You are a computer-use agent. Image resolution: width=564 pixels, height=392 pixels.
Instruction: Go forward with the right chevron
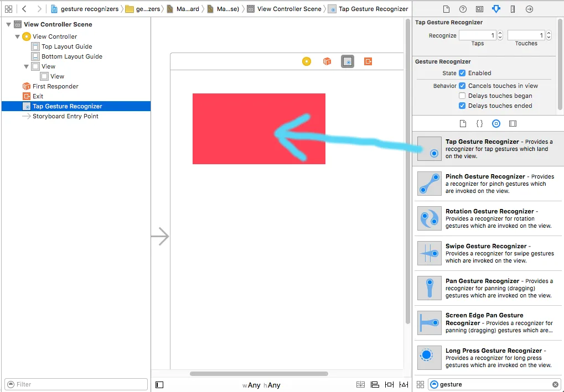click(39, 9)
